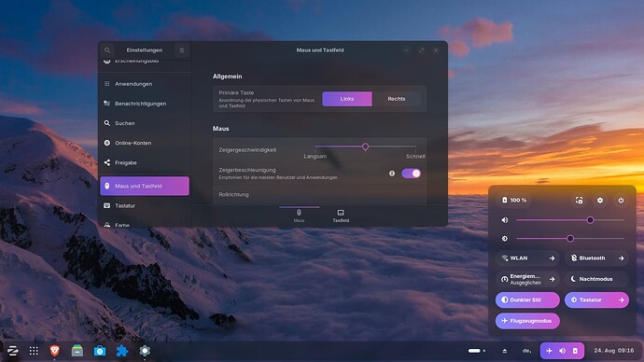Select Freigabe in the sidebar

point(145,162)
